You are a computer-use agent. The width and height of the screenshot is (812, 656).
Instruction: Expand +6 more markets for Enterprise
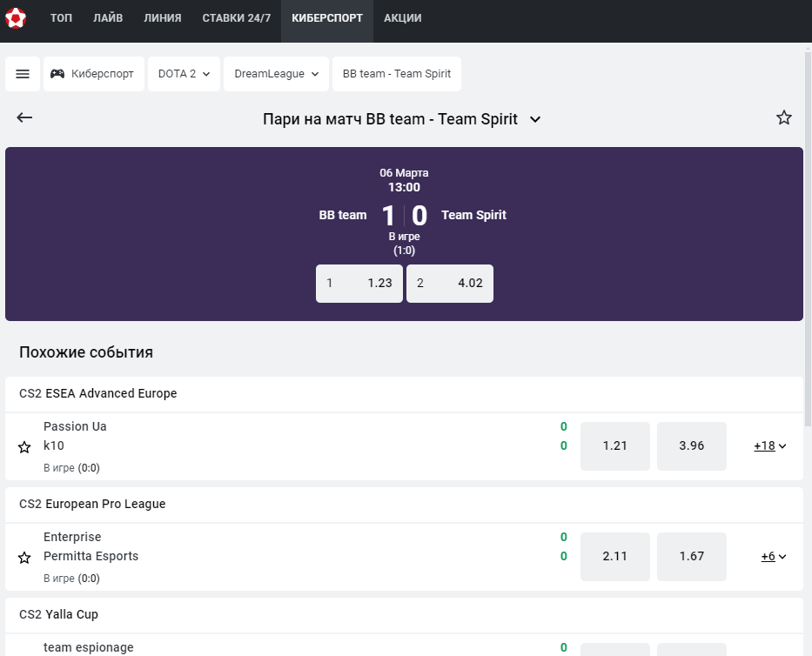point(774,556)
